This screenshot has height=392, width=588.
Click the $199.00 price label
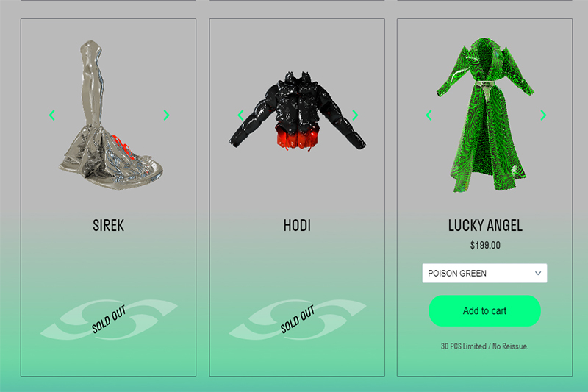point(485,246)
